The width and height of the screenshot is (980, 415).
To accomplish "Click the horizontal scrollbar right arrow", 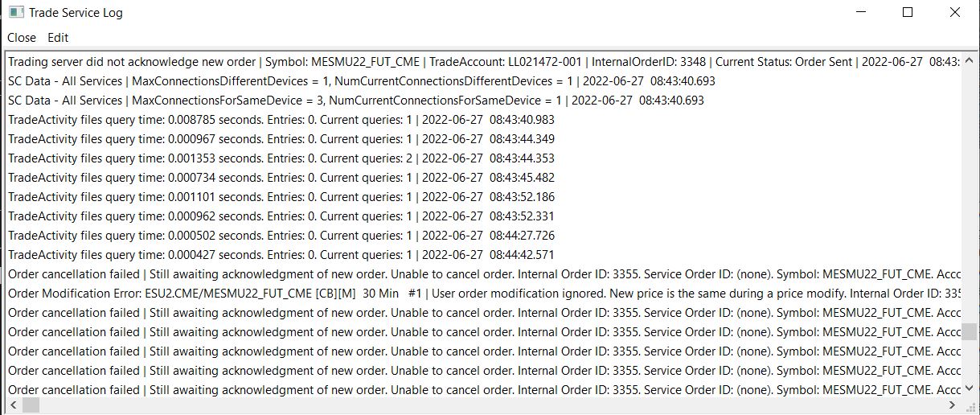I will 953,406.
